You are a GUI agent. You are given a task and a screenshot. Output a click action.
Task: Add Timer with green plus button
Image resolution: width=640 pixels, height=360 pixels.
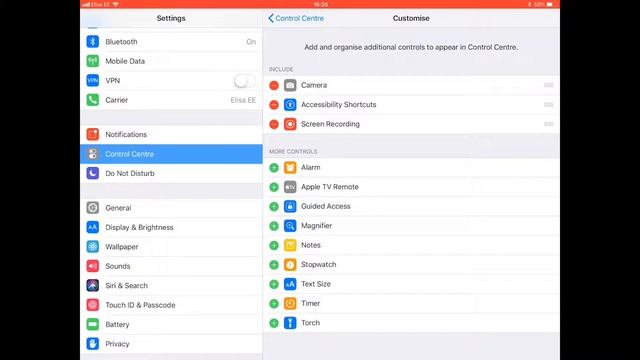(x=274, y=304)
